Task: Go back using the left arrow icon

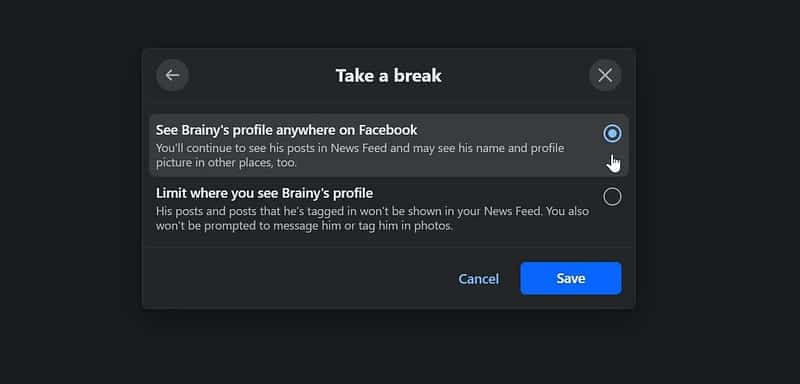Action: pyautogui.click(x=172, y=75)
